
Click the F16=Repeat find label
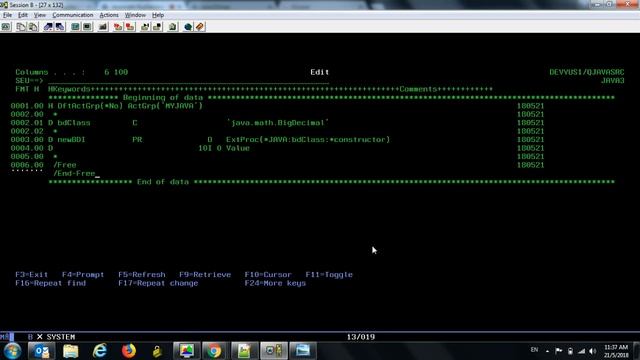51,283
